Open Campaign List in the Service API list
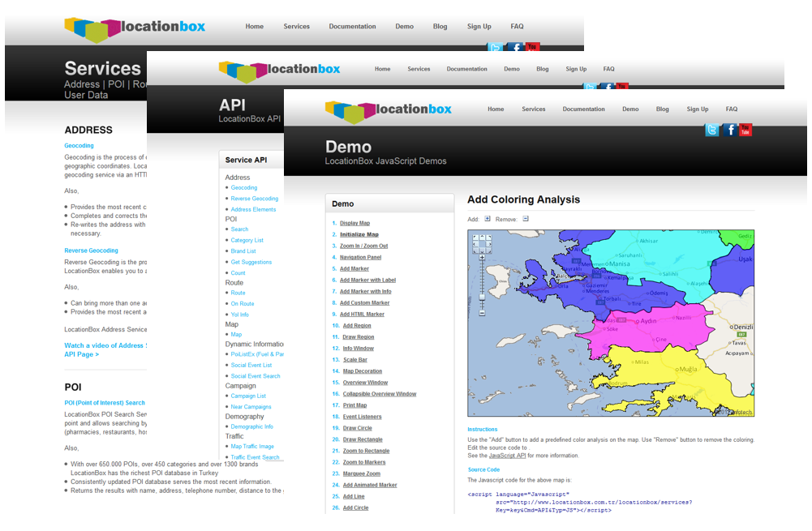This screenshot has width=812, height=531. 248,396
